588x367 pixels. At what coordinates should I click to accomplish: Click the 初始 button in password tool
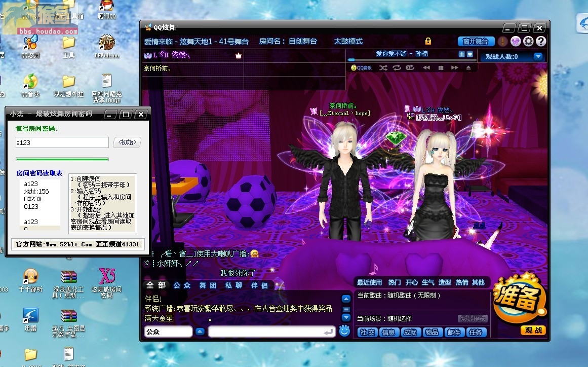coord(127,142)
